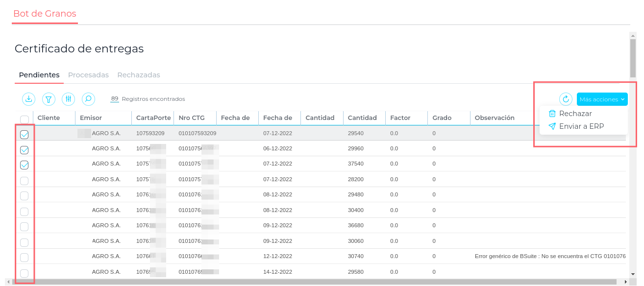Open the filter funnel icon
Image resolution: width=644 pixels, height=286 pixels.
pos(49,99)
